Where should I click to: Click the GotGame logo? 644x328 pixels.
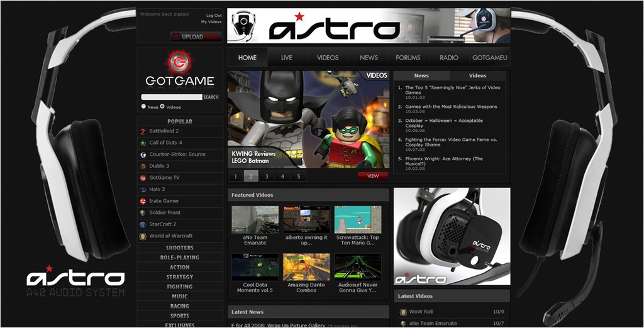point(179,69)
